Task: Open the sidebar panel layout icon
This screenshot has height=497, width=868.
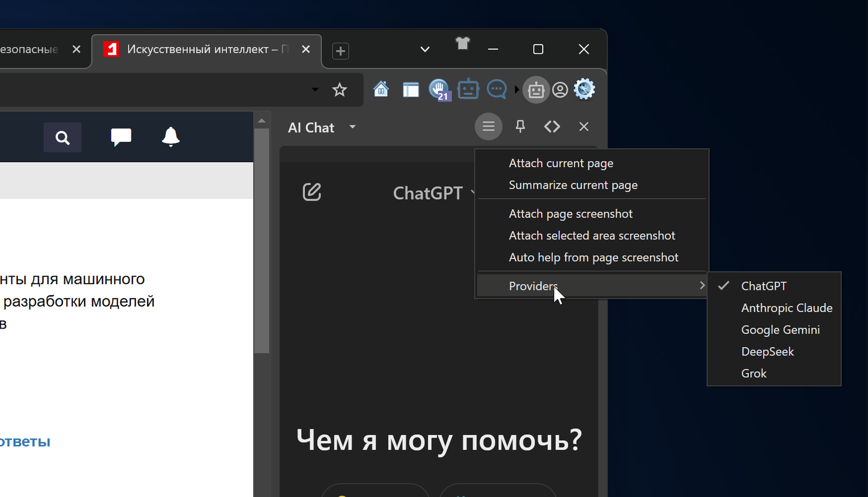Action: click(411, 90)
